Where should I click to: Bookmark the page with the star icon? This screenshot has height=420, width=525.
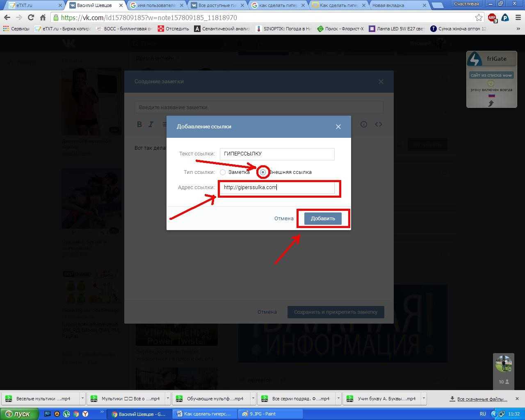(479, 18)
